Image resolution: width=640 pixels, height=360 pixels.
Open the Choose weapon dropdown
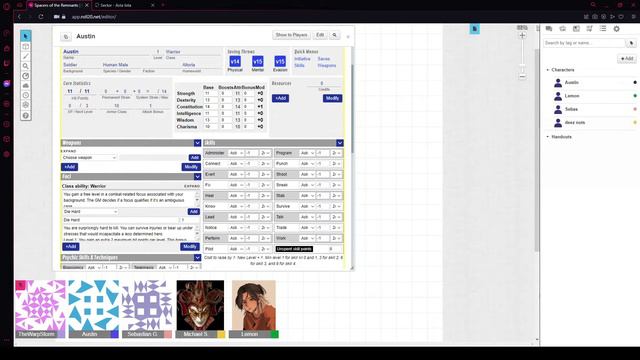89,158
